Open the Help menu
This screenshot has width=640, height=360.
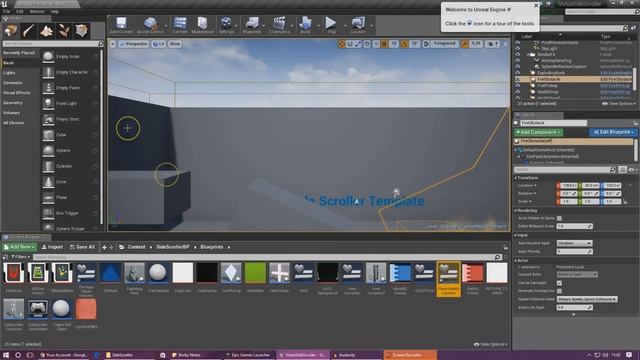pos(55,11)
